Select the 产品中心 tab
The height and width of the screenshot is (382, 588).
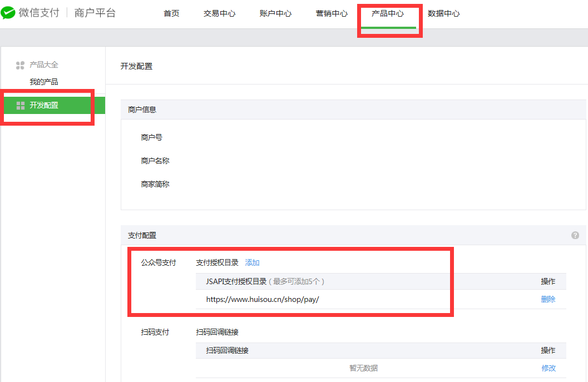[x=388, y=13]
